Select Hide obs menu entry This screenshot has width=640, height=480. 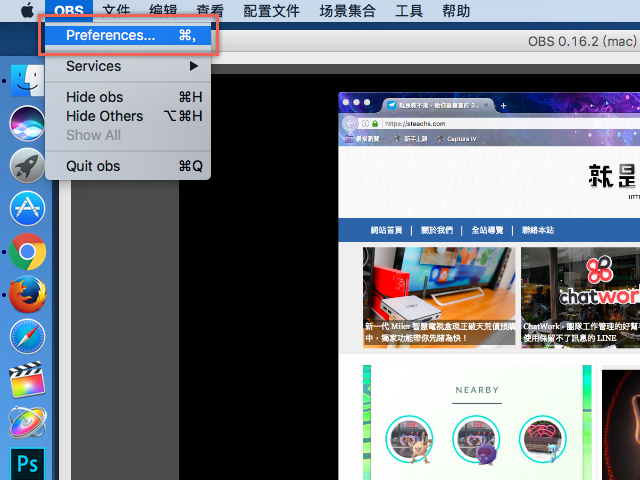[x=128, y=97]
